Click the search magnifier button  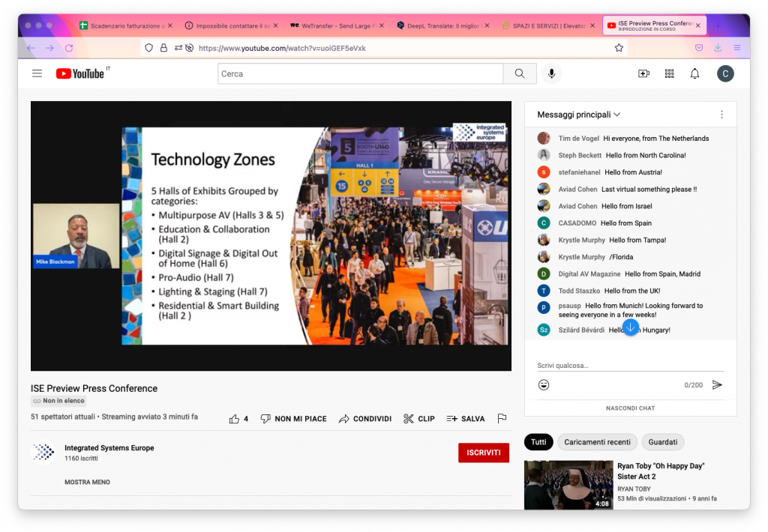(520, 73)
